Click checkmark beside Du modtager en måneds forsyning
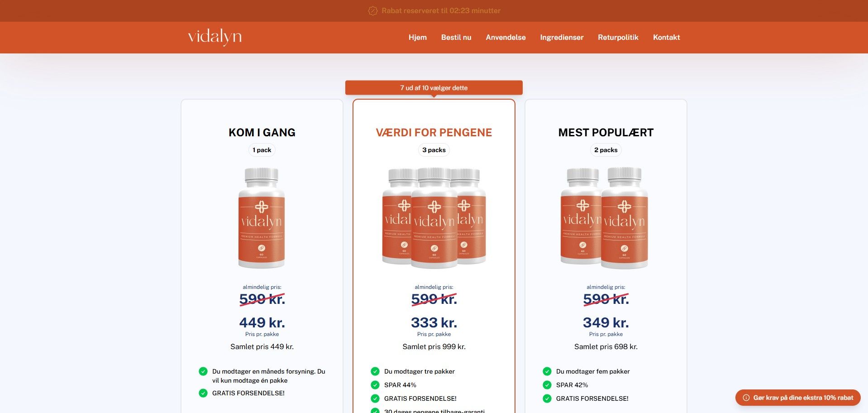868x413 pixels. pos(202,371)
